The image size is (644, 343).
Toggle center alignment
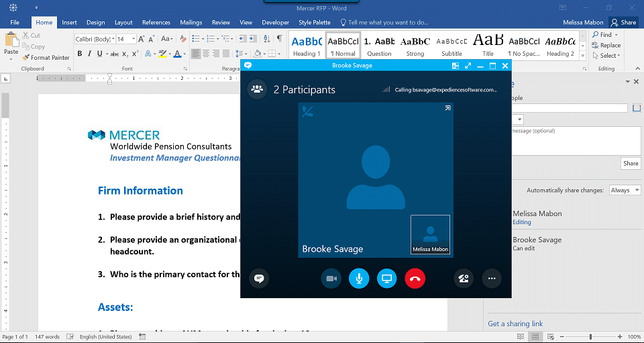(206, 54)
